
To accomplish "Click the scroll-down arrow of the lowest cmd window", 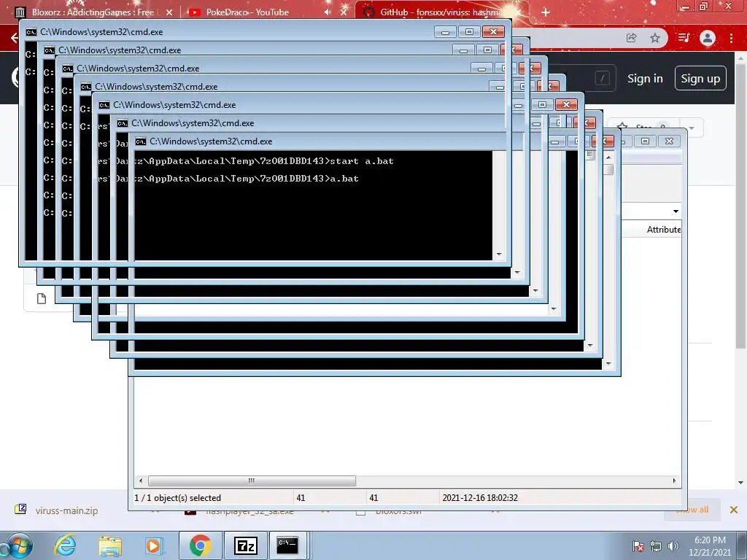I will (x=608, y=364).
